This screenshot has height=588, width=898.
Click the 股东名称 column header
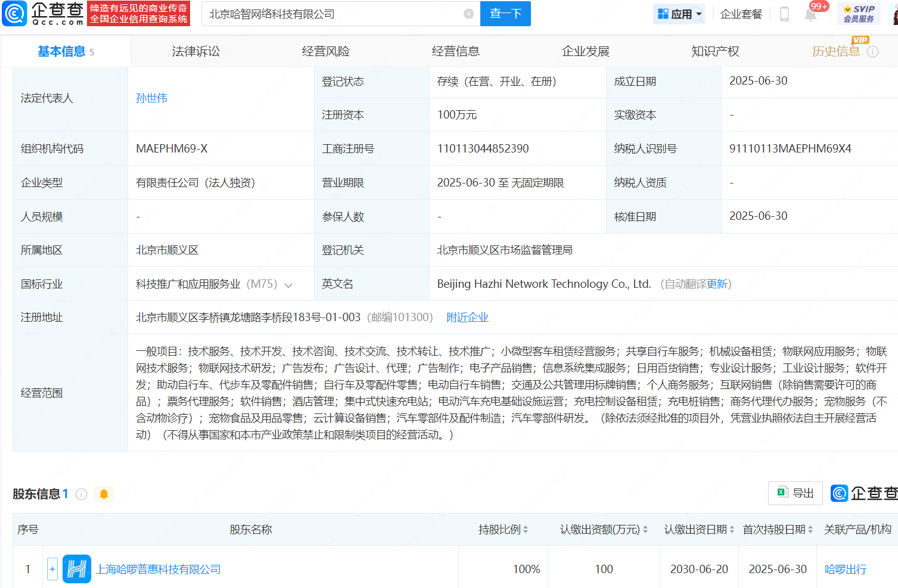pyautogui.click(x=251, y=530)
